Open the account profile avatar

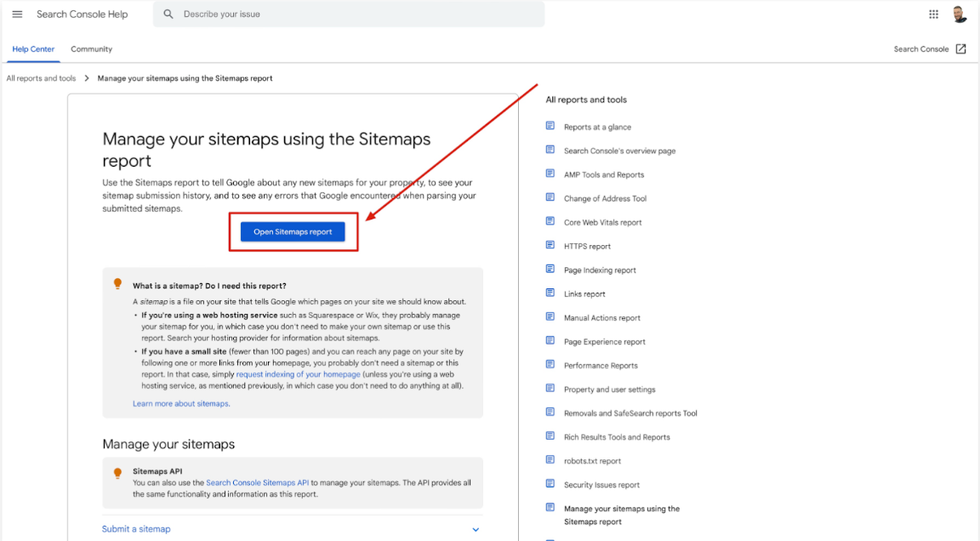tap(960, 14)
